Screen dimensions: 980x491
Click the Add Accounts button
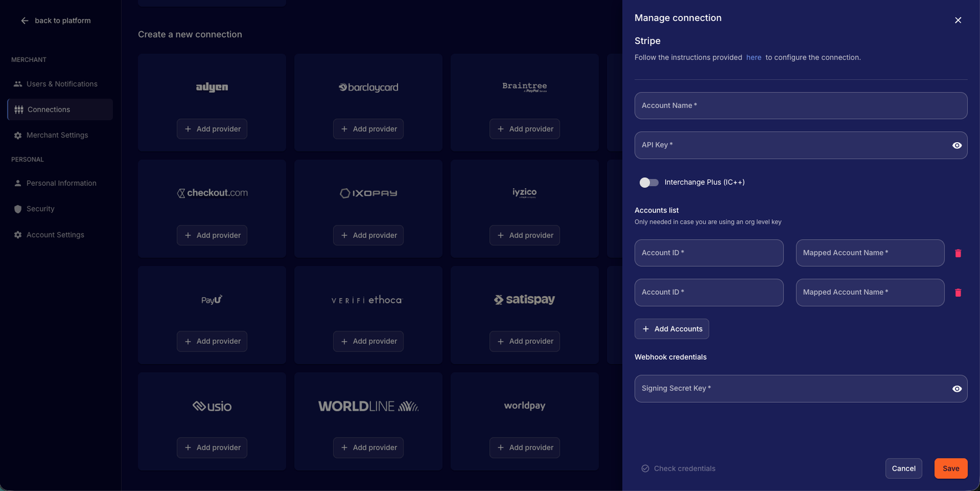tap(672, 329)
